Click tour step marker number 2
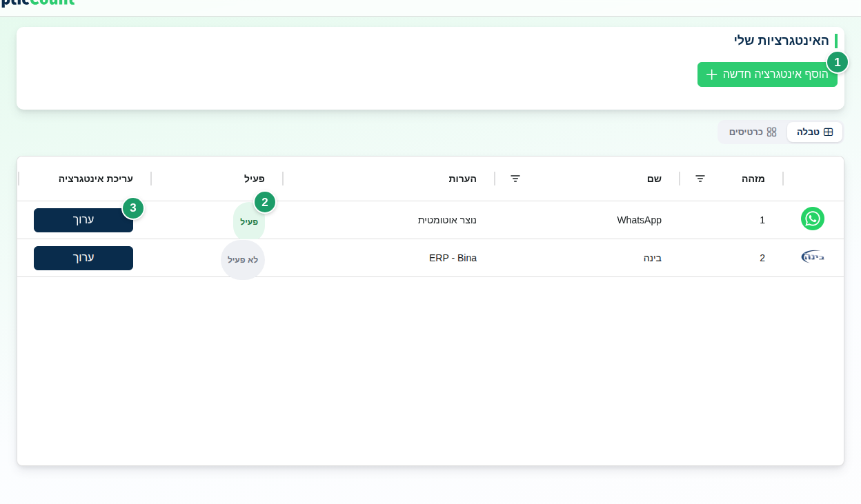861x504 pixels. click(265, 202)
